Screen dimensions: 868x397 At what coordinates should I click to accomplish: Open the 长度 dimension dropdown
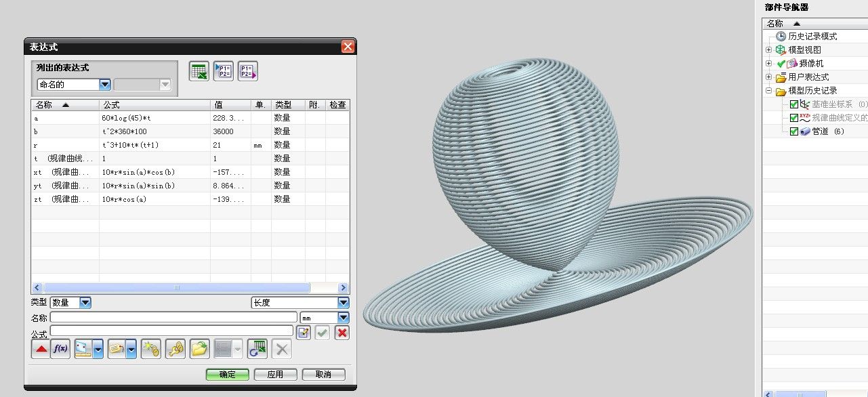[343, 303]
